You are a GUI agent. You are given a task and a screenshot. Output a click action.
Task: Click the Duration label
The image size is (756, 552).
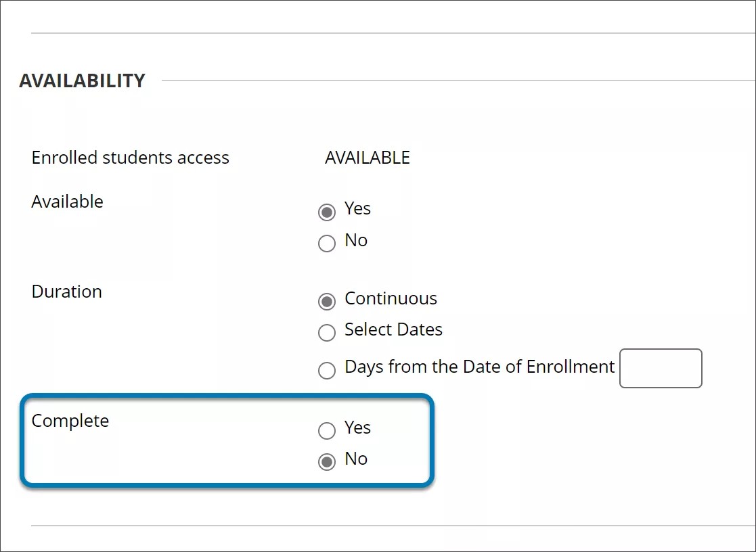click(66, 292)
